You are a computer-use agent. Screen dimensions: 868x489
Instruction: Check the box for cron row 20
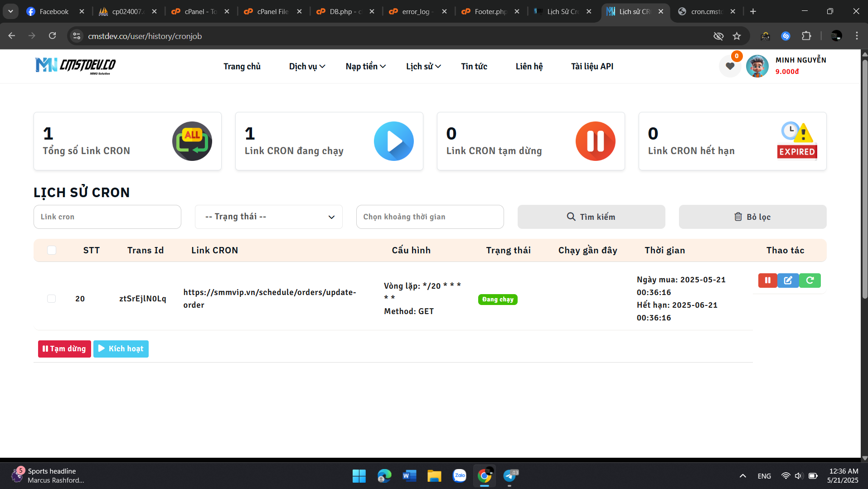pyautogui.click(x=52, y=299)
